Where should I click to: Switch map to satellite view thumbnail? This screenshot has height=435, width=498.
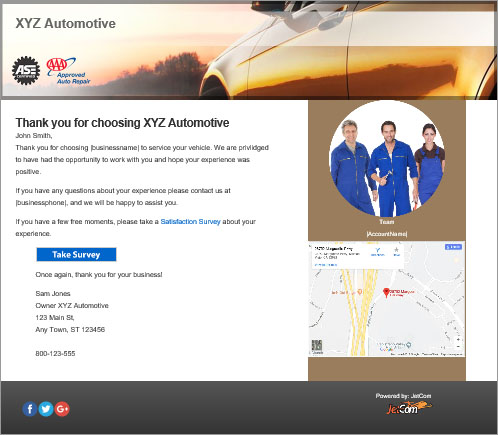tap(317, 347)
